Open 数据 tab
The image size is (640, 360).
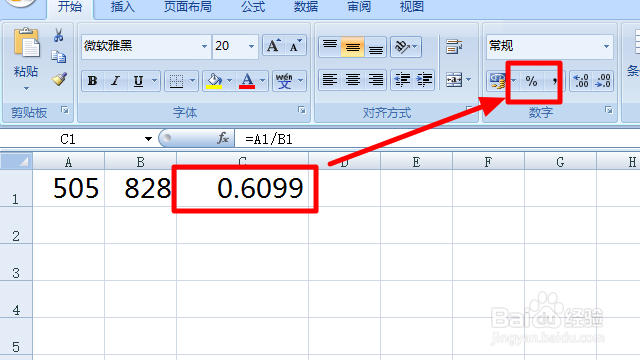click(306, 7)
